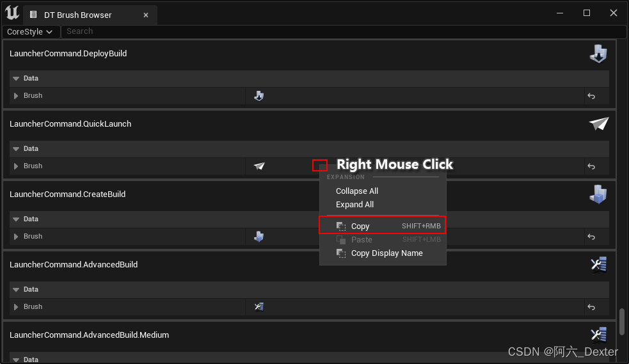Click the large CreateBuild icon
The height and width of the screenshot is (364, 629).
[x=598, y=194]
